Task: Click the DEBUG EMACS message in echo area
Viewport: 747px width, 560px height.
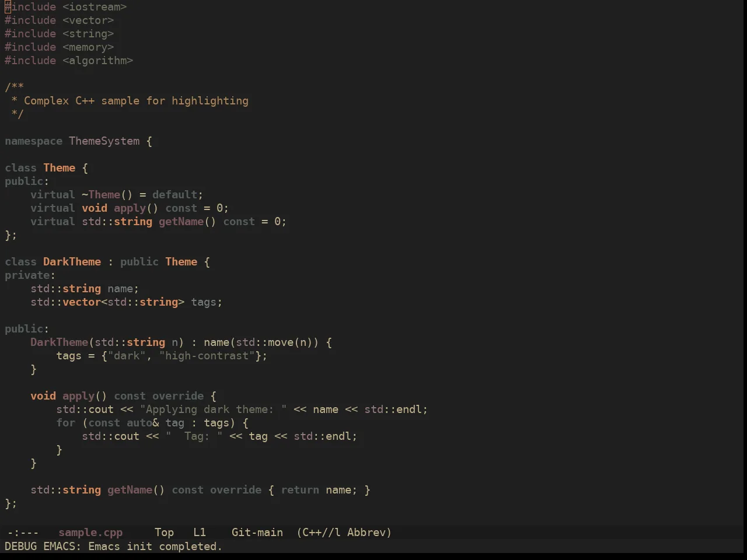Action: [x=113, y=547]
